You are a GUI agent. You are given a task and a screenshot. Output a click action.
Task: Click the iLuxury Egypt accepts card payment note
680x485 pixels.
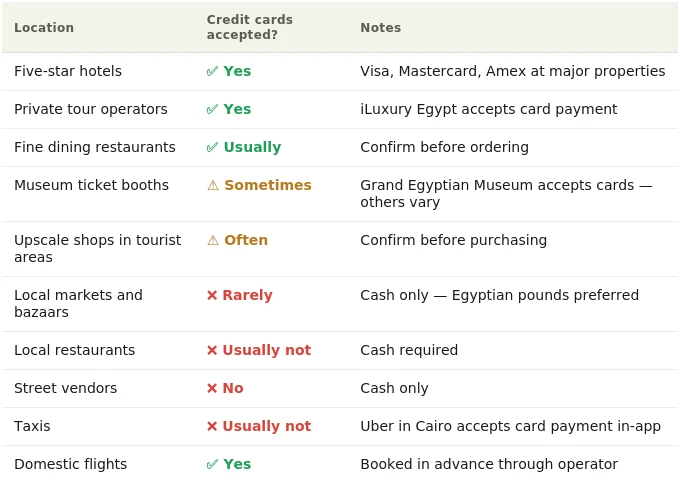489,109
